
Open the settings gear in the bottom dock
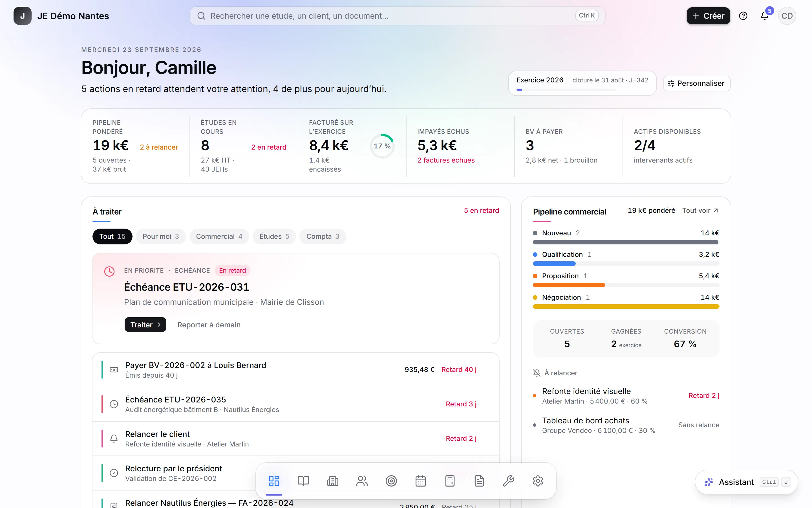point(538,481)
